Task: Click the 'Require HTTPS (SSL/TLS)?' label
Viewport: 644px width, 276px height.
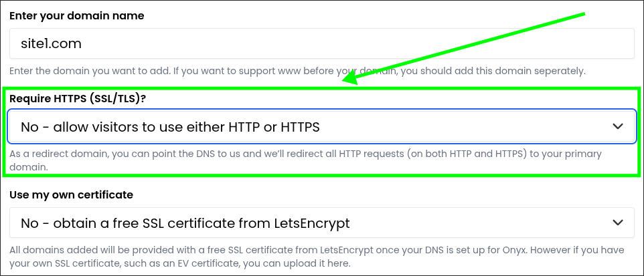Action: pos(78,99)
